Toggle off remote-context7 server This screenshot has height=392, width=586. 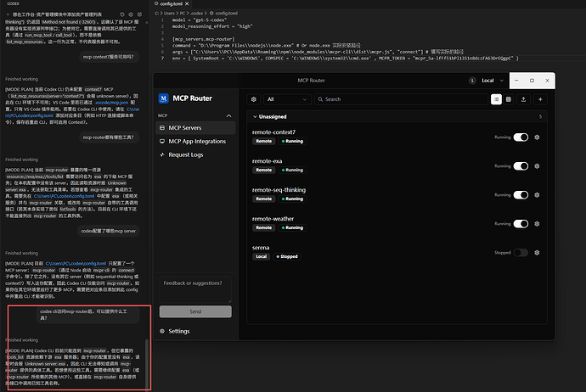[521, 137]
